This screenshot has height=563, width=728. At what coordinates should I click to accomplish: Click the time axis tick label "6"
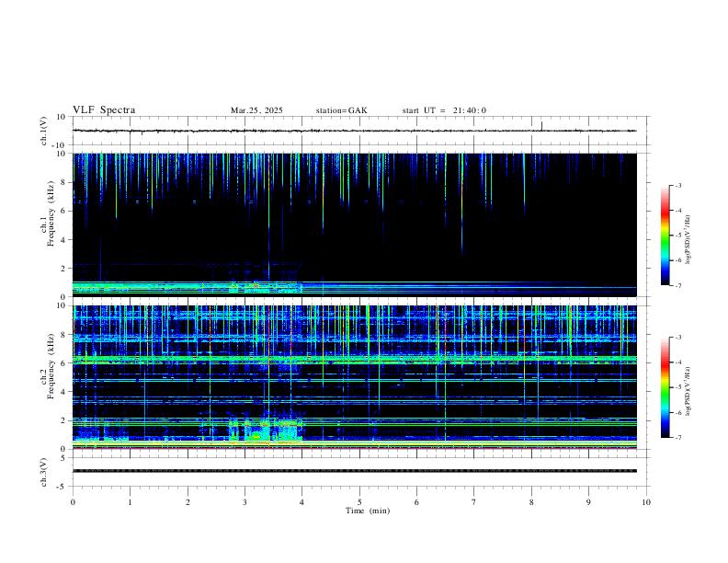[416, 502]
